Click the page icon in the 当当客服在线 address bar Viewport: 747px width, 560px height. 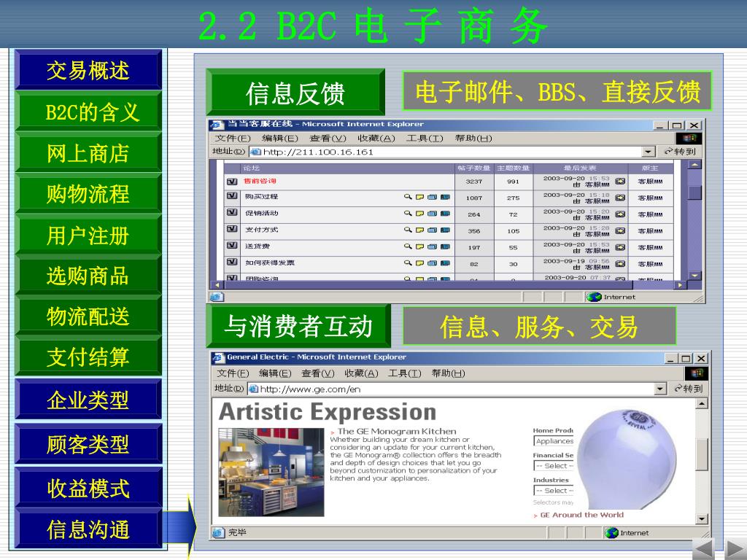[256, 152]
